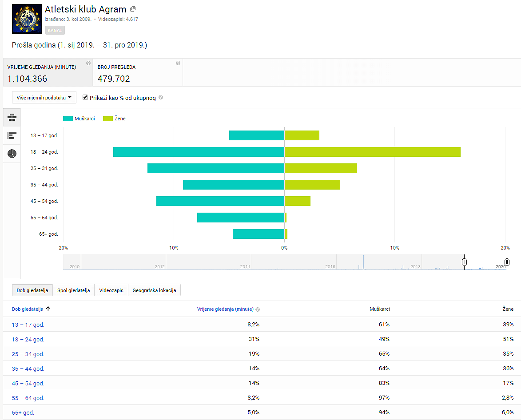This screenshot has height=420, width=521.
Task: Switch to pie chart view icon
Action: coord(12,154)
